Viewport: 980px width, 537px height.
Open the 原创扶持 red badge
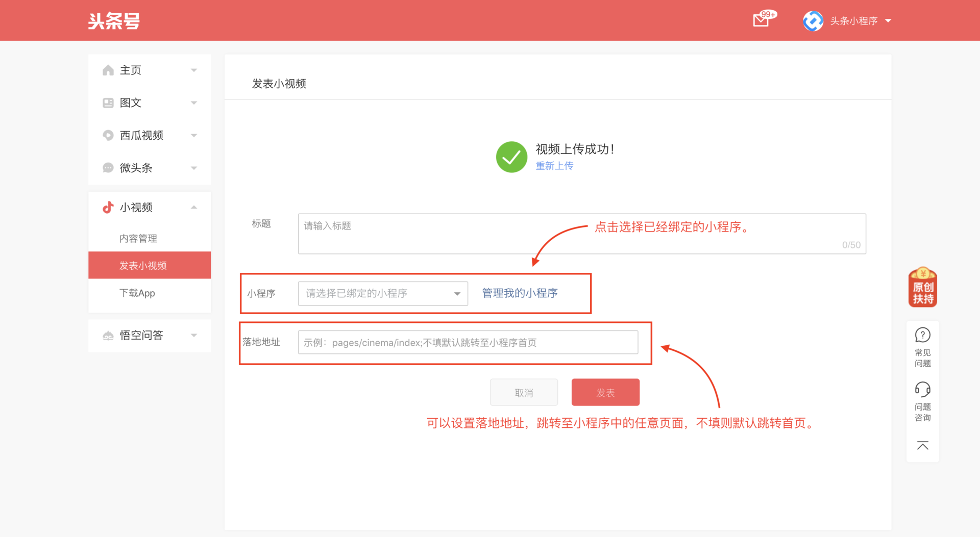click(x=923, y=287)
